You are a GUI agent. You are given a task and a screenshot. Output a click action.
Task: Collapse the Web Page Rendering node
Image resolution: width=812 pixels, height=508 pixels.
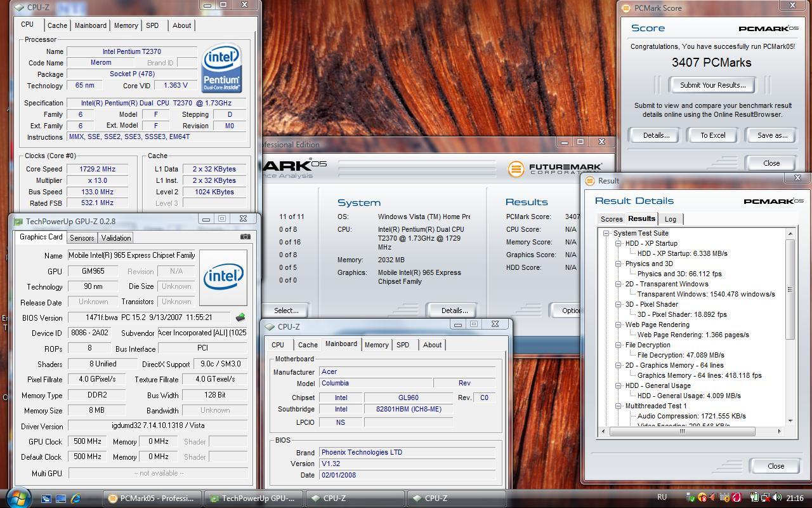point(619,324)
